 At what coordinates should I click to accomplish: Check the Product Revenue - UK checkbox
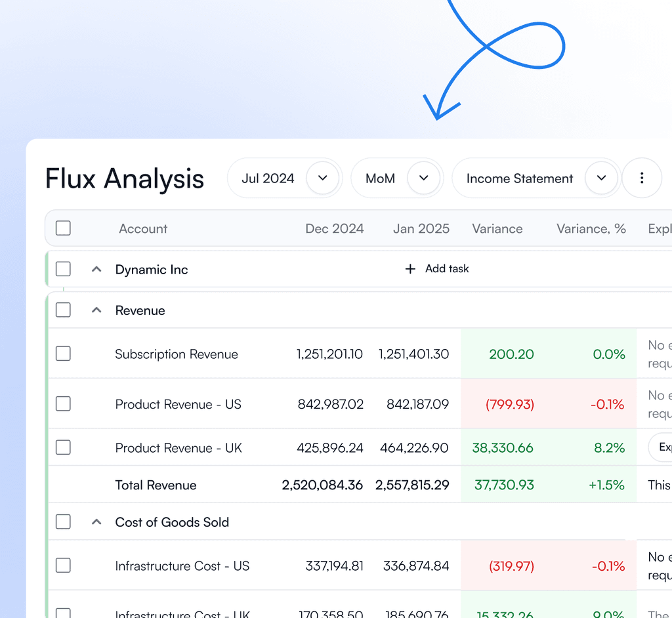click(x=63, y=447)
